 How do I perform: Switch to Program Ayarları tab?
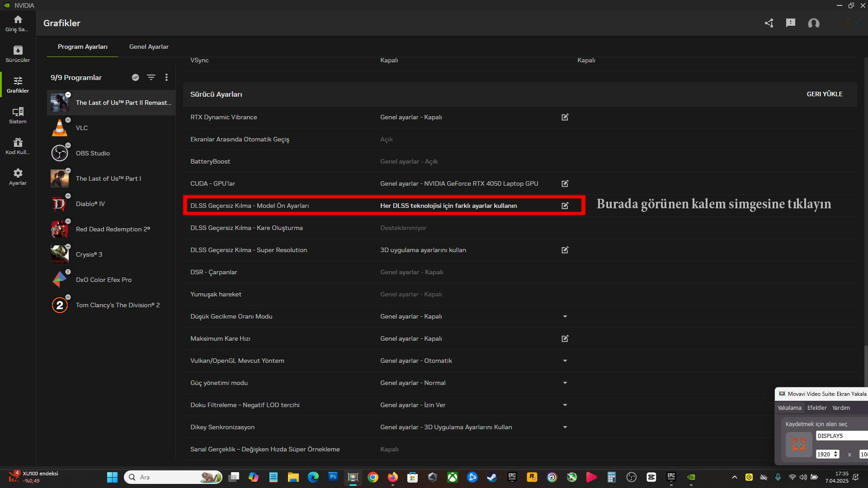point(83,47)
